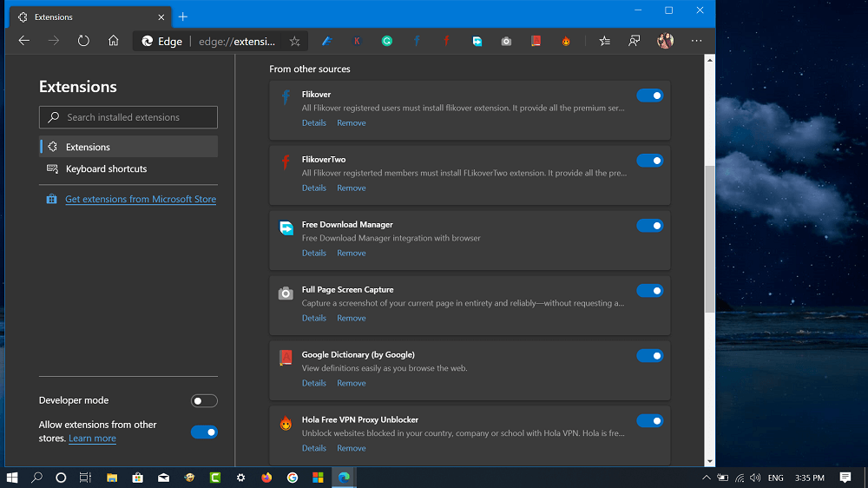
Task: Click the Full Page Screen Capture camera toolbar icon
Action: pos(506,41)
